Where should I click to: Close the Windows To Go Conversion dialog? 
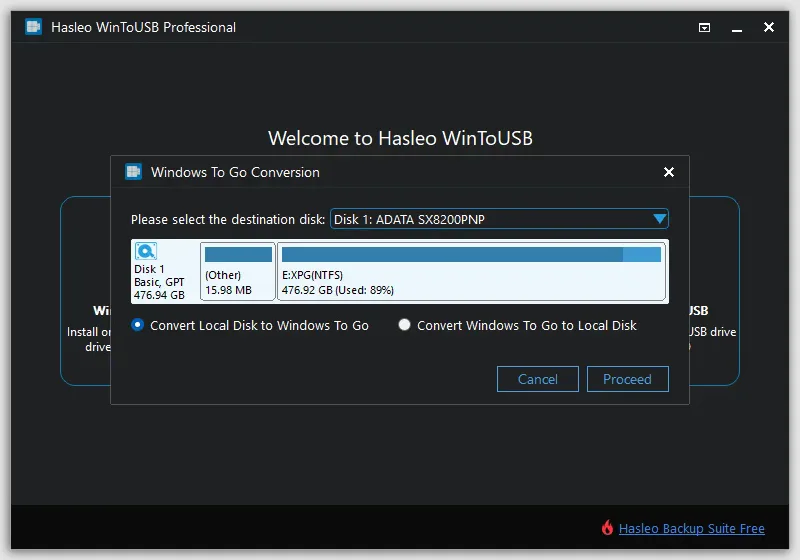(669, 172)
